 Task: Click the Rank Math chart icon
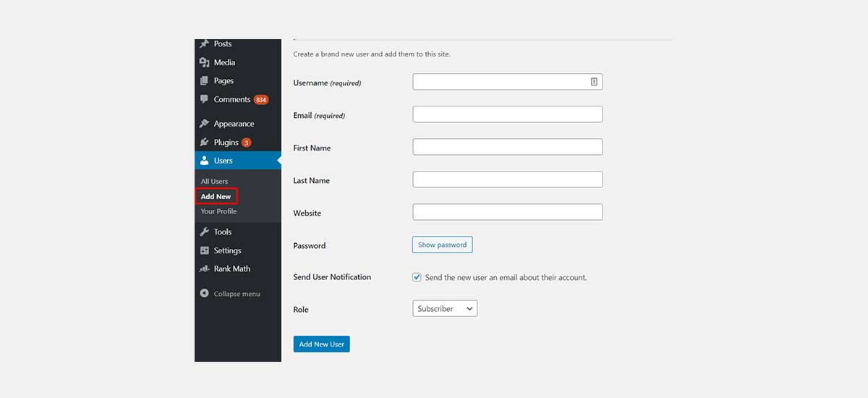(204, 268)
